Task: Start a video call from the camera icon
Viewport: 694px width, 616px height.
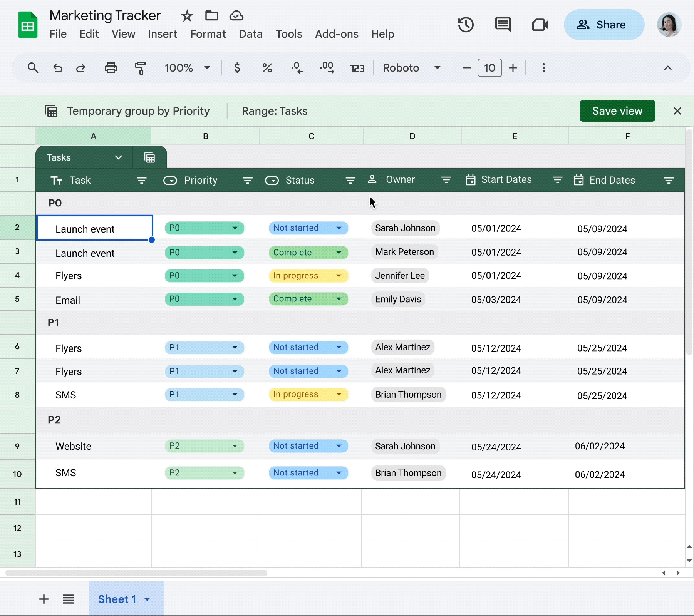Action: point(540,25)
